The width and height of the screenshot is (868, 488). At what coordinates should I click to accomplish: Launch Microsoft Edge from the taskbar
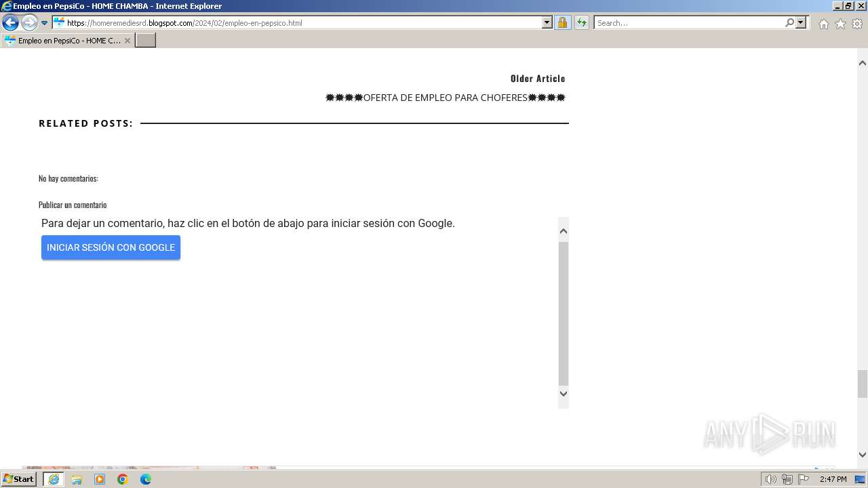coord(146,479)
